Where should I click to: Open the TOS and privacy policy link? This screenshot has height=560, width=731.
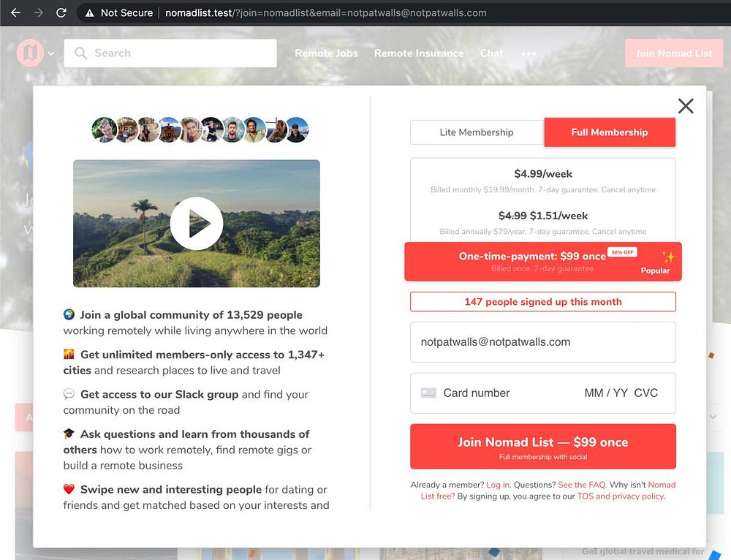tap(620, 496)
